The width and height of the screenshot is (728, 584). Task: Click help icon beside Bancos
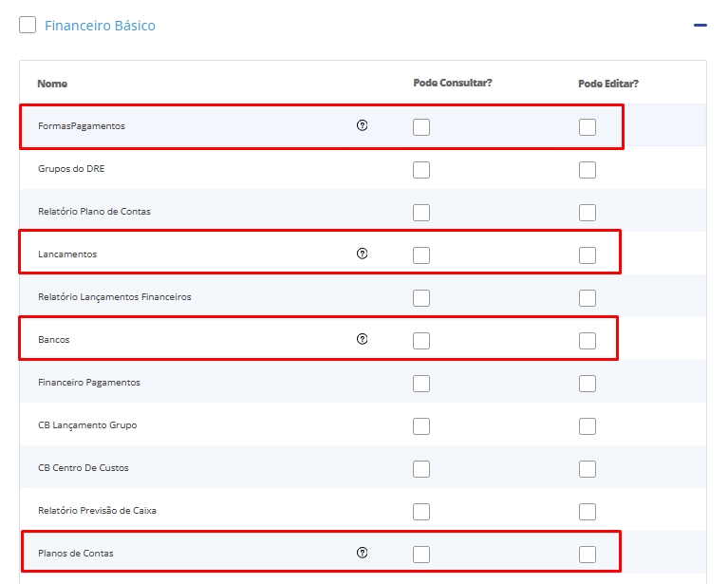[362, 339]
